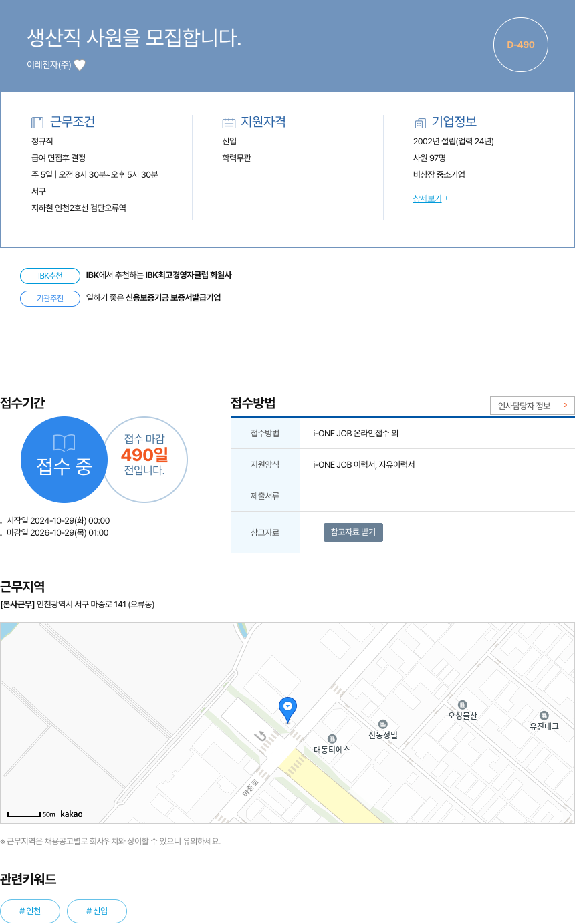Image resolution: width=575 pixels, height=924 pixels.
Task: Click the company name 이레전자(주)
Action: 49,65
